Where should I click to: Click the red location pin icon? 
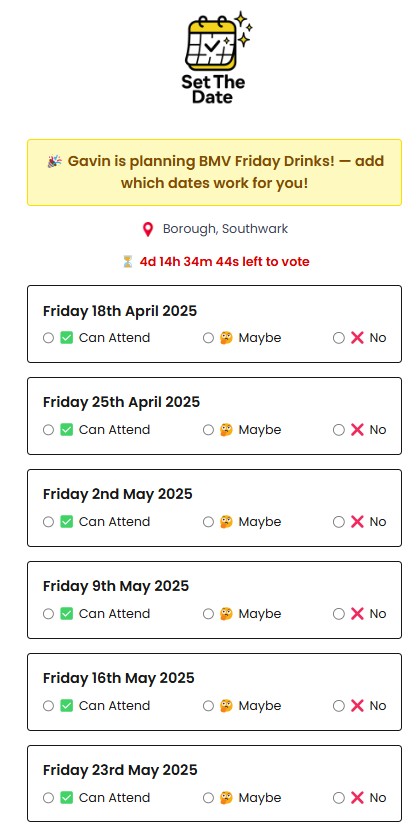(148, 229)
